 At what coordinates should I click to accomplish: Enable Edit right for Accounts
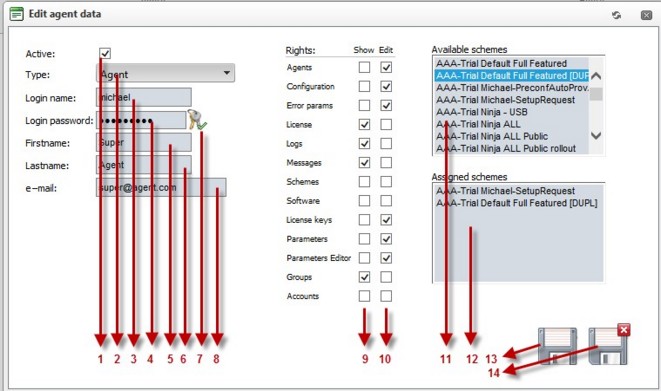pos(386,296)
